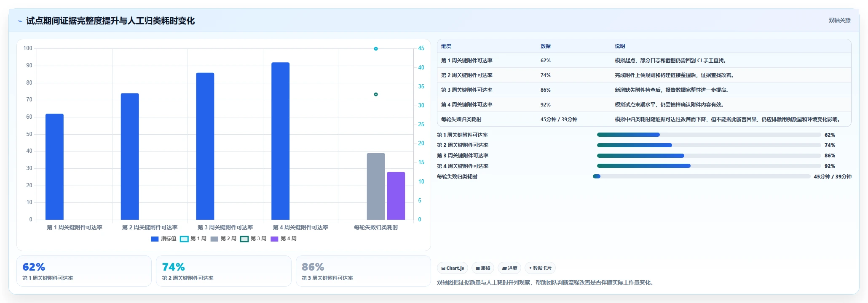Toggle the 第 4 周 legend entry
868x303 pixels.
[283, 239]
